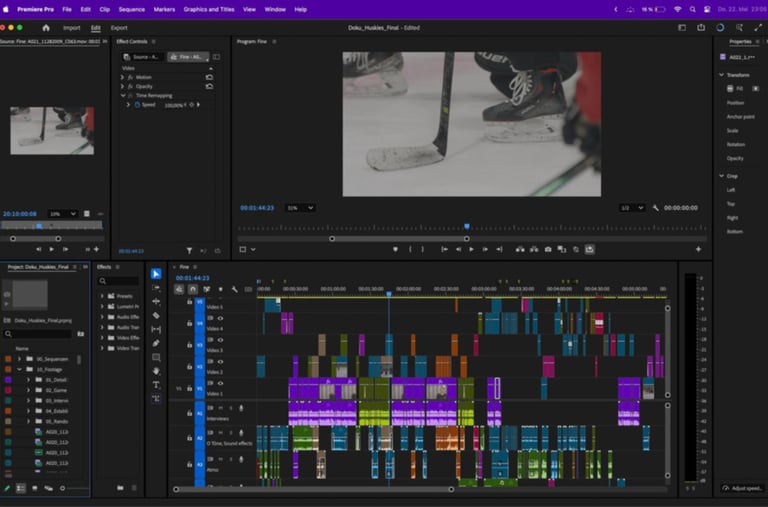Click the Import workspace button
Viewport: 768px width, 507px height.
tap(71, 28)
